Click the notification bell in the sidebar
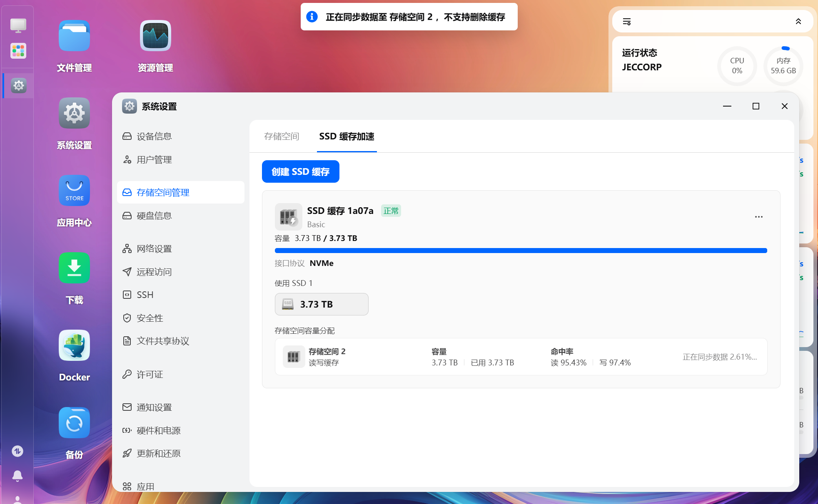 (17, 476)
